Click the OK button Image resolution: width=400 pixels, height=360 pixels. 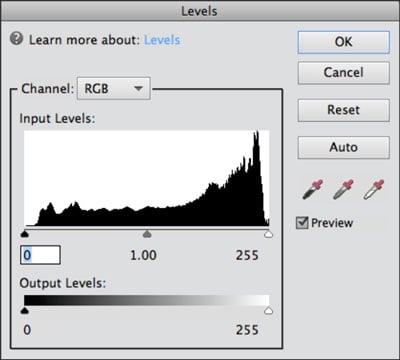pyautogui.click(x=343, y=42)
